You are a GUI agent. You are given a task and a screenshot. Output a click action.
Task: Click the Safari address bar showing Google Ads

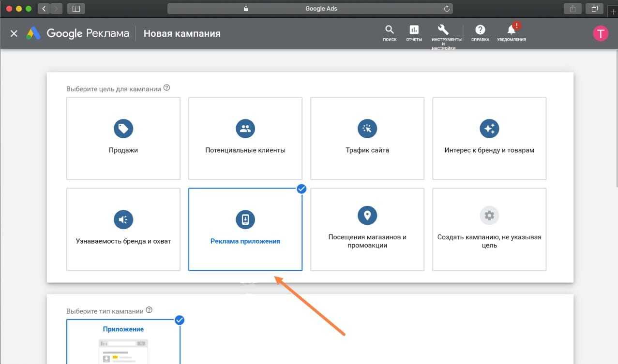[310, 9]
